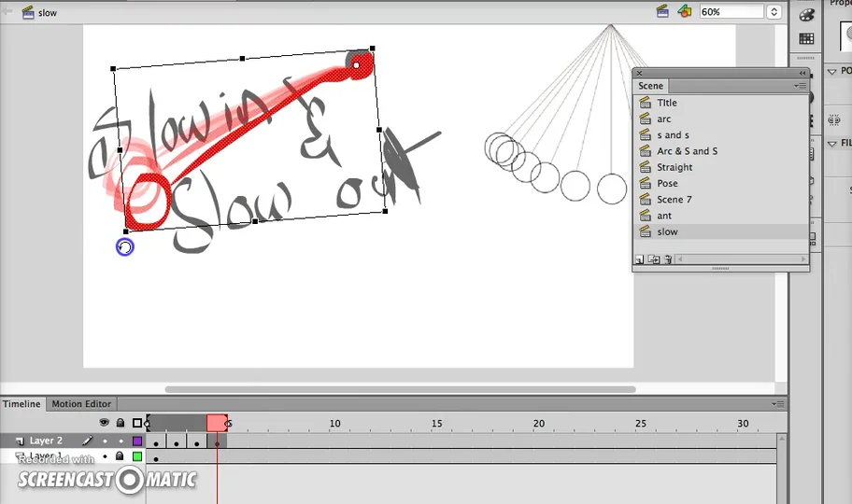
Task: Click the clapperboard icon beside Title
Action: (645, 102)
